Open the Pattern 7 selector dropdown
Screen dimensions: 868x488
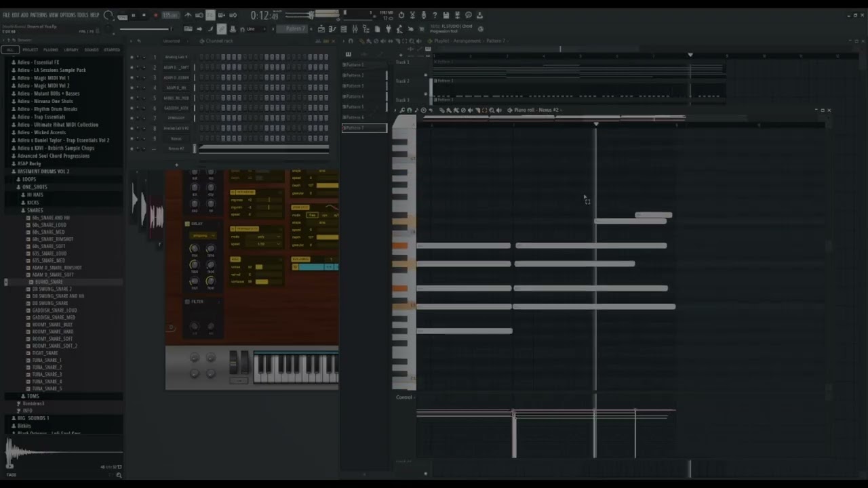pyautogui.click(x=293, y=29)
